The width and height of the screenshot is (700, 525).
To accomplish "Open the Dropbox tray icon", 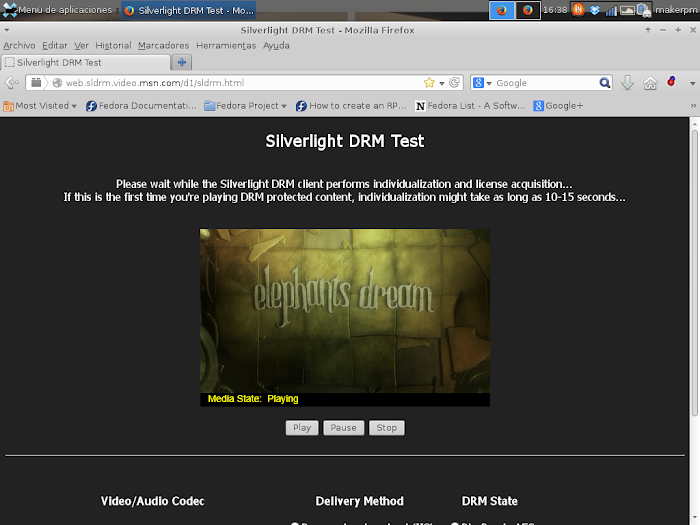I will click(x=595, y=10).
